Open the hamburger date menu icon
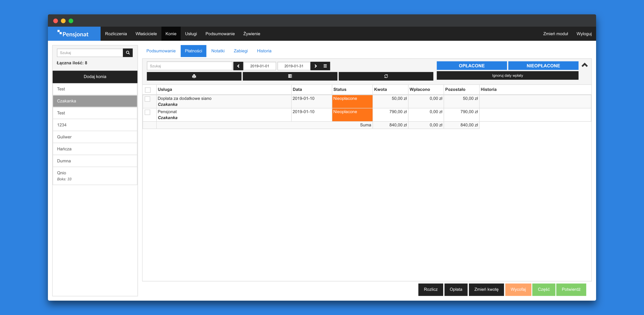 325,66
